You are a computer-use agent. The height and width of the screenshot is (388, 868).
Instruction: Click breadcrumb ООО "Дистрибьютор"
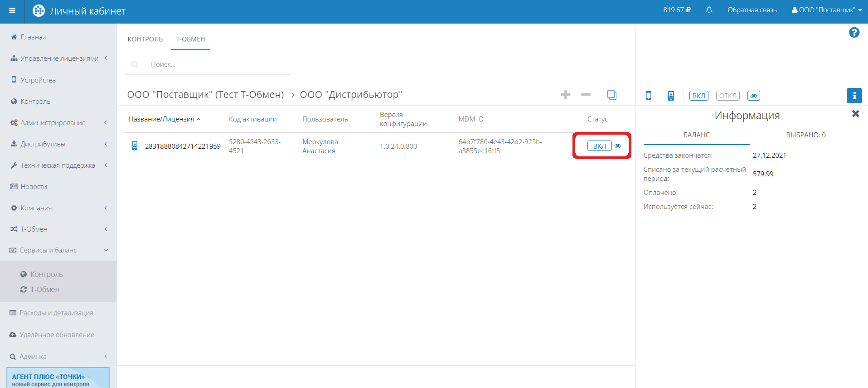(351, 95)
